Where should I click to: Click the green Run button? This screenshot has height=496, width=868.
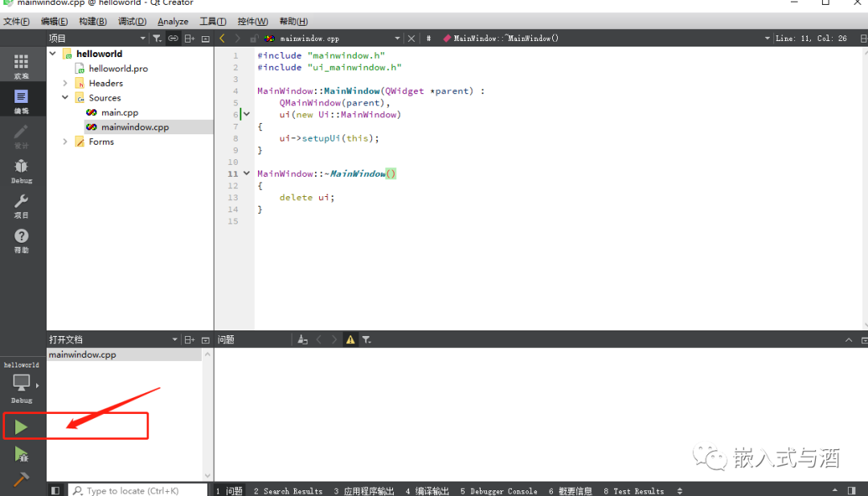coord(21,427)
